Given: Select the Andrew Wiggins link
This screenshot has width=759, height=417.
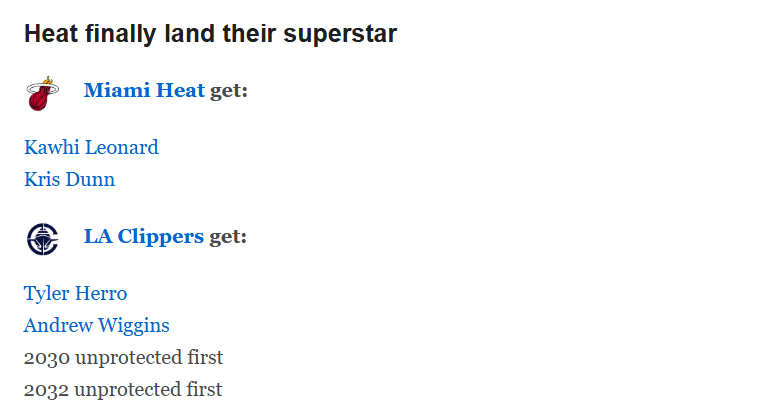Looking at the screenshot, I should click(x=97, y=325).
